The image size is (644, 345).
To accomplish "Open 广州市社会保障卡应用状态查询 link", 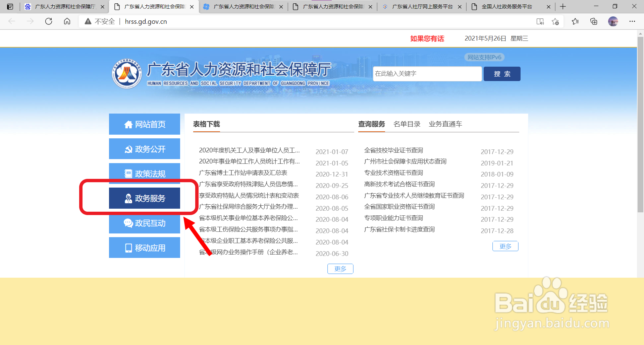I will tap(405, 161).
